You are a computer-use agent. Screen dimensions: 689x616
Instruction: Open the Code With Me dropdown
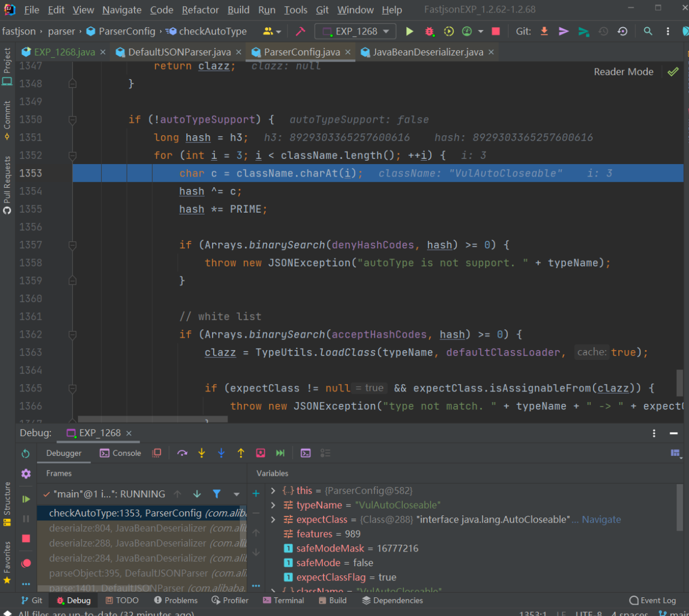(272, 31)
